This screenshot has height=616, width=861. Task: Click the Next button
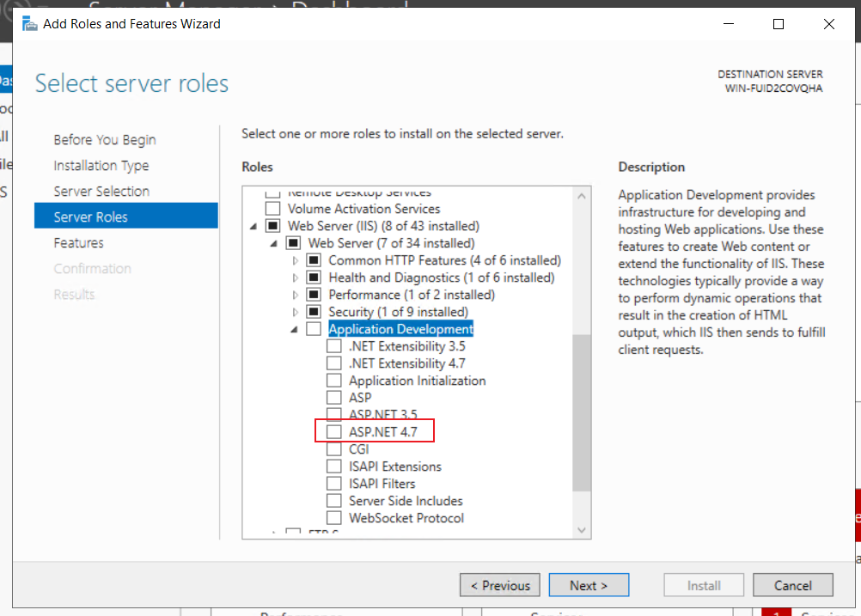point(589,585)
